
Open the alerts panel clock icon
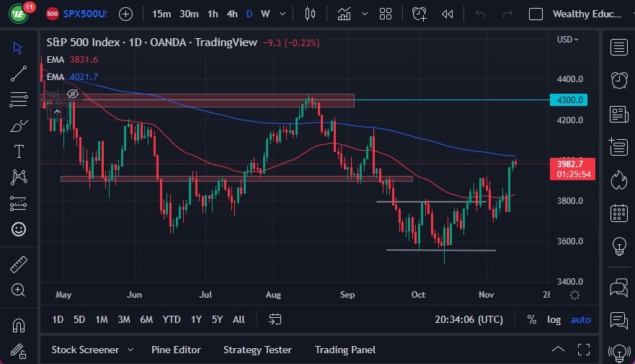pyautogui.click(x=618, y=80)
